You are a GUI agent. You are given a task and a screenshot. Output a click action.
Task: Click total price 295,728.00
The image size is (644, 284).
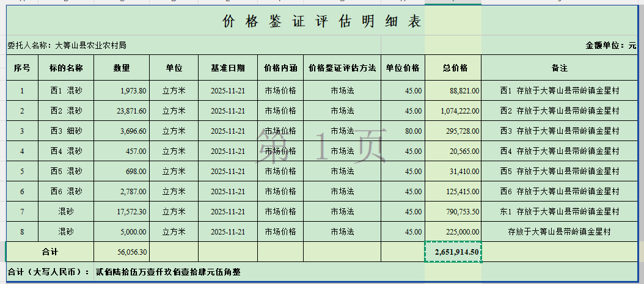coord(453,131)
